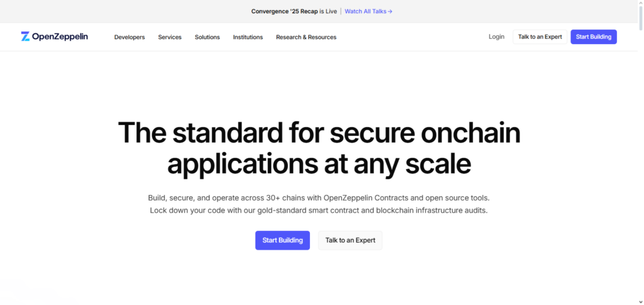Expand the Services menu

tap(170, 37)
